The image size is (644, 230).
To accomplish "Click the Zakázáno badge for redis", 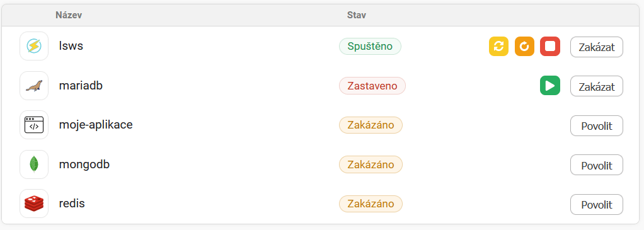I will [371, 204].
